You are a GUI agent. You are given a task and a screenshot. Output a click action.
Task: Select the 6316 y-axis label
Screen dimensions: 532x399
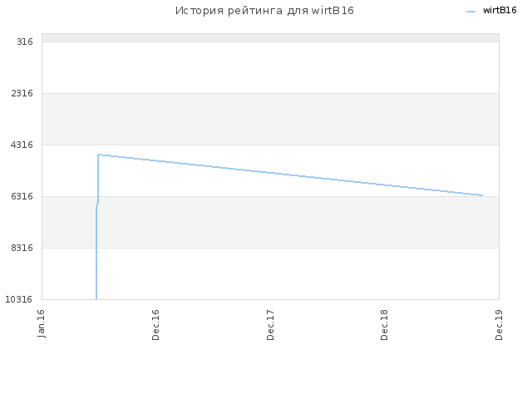[22, 196]
